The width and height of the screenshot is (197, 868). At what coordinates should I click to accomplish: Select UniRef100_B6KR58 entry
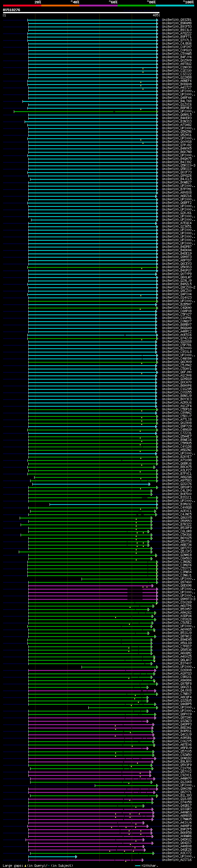click(176, 833)
